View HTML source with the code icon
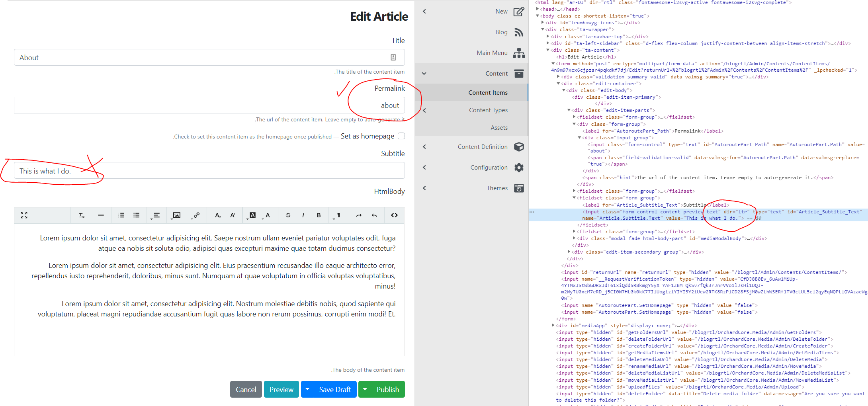The width and height of the screenshot is (868, 406). [394, 215]
